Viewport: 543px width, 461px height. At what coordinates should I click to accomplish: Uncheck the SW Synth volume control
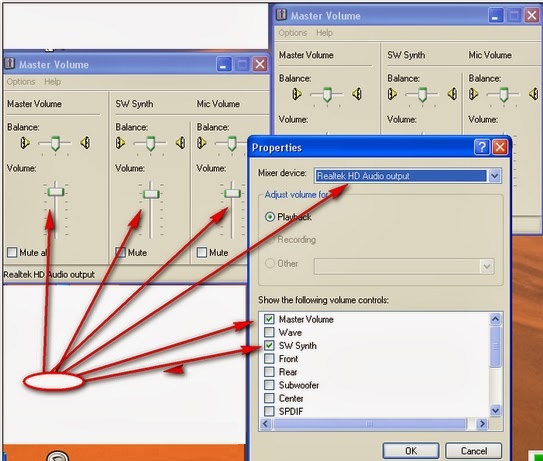[x=269, y=346]
